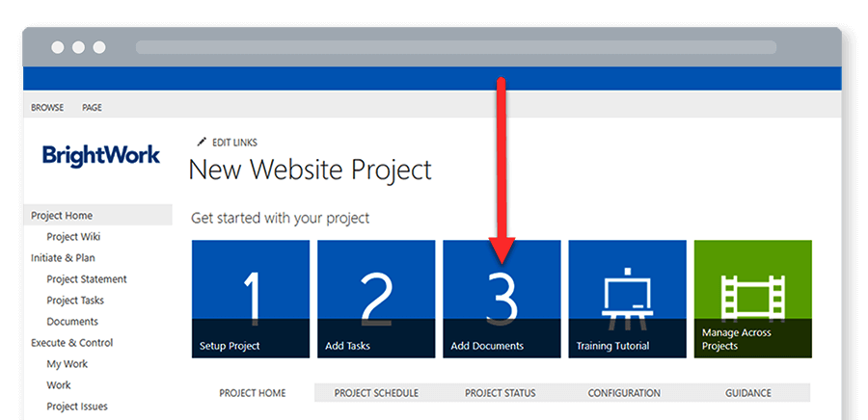Open Project Statement in left navigation
Viewport: 868px width, 420px height.
click(86, 279)
